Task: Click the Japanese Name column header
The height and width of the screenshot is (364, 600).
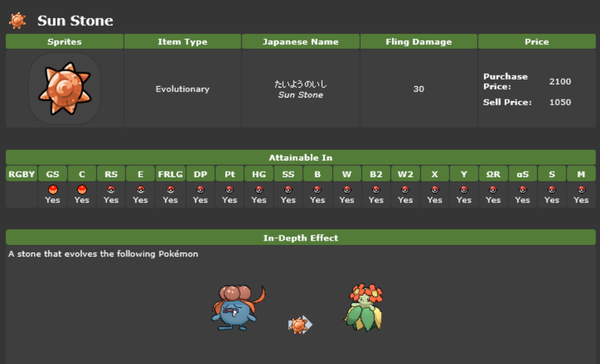Action: [301, 41]
